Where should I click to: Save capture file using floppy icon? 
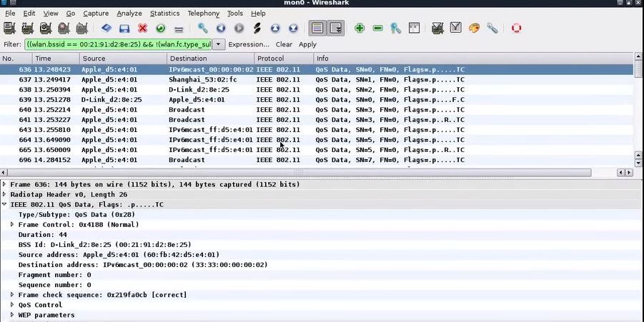(124, 29)
